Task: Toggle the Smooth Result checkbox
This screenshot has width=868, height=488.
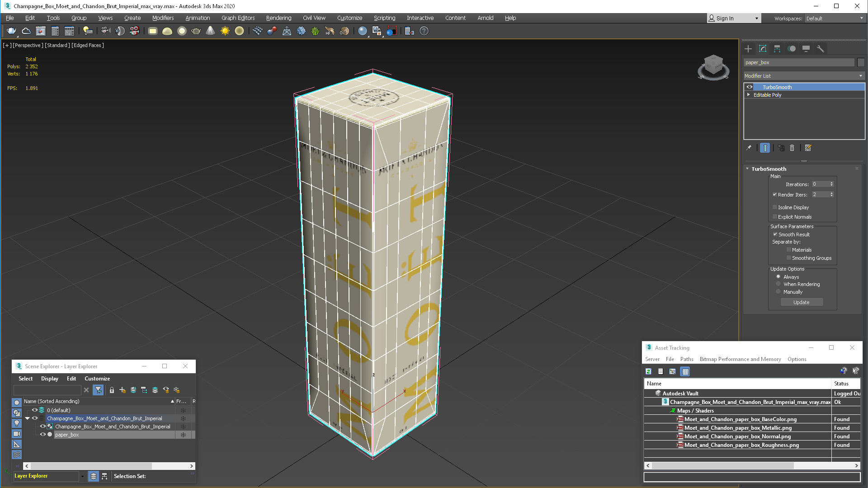Action: 775,235
